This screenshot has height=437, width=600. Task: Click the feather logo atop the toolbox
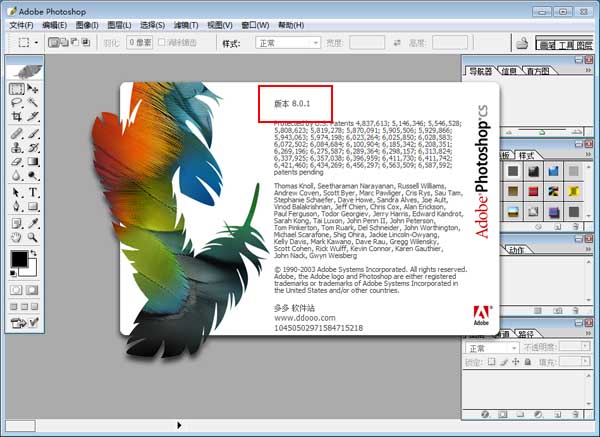pyautogui.click(x=24, y=72)
